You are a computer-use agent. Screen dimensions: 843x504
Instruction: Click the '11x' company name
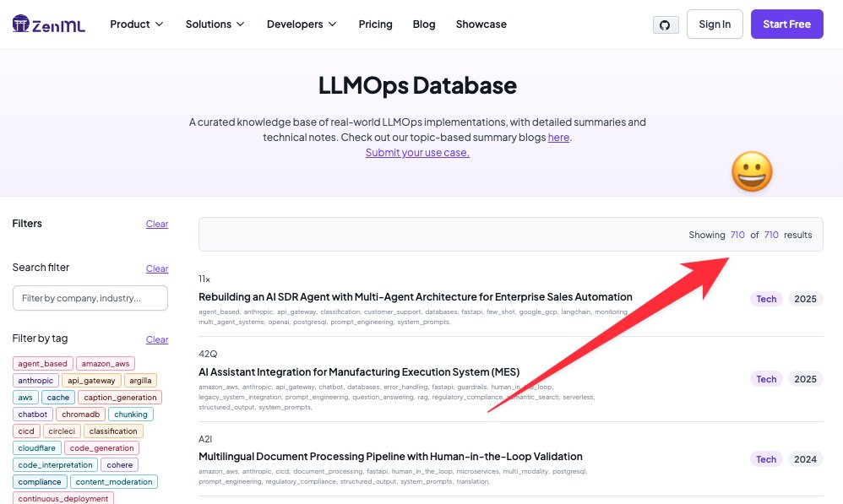[x=204, y=279]
